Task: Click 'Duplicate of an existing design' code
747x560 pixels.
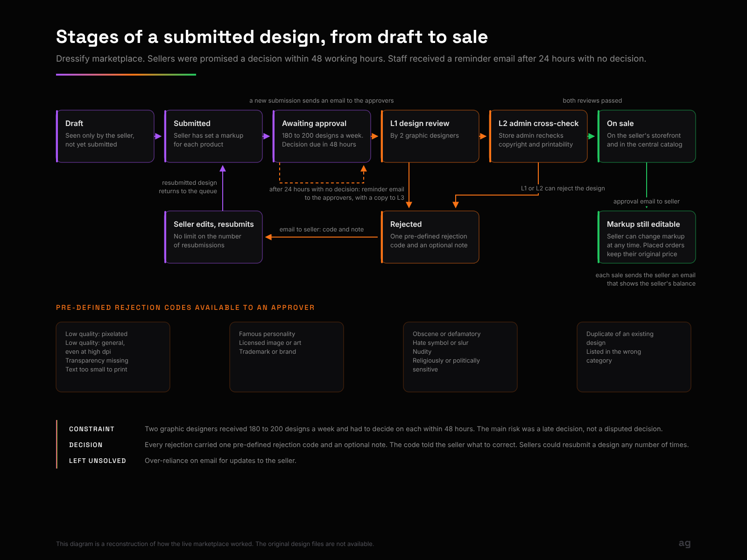Action: coord(620,338)
